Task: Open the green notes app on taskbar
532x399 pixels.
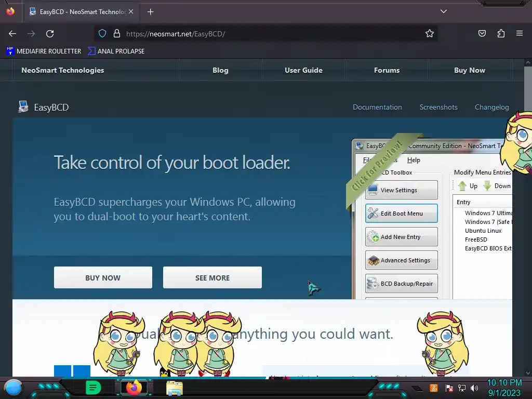Action: 93,388
